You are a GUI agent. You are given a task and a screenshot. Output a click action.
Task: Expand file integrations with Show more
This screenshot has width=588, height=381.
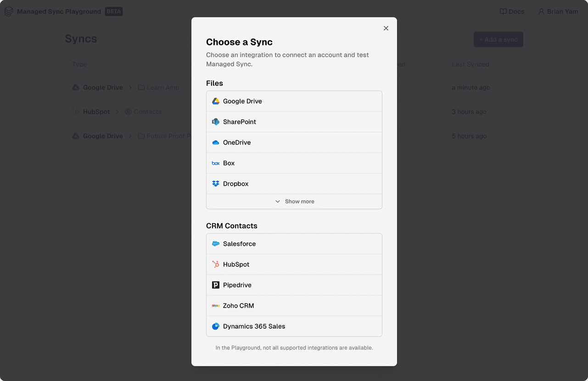coord(299,202)
